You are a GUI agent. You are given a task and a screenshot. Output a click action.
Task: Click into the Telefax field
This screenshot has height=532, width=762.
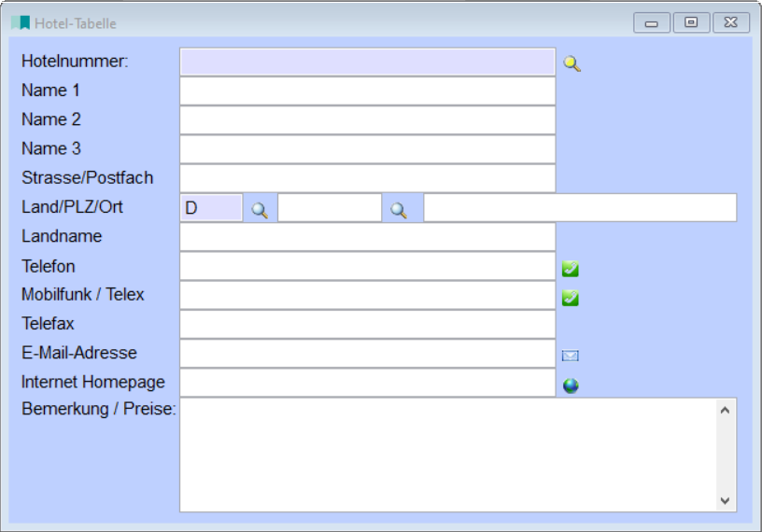pos(367,324)
